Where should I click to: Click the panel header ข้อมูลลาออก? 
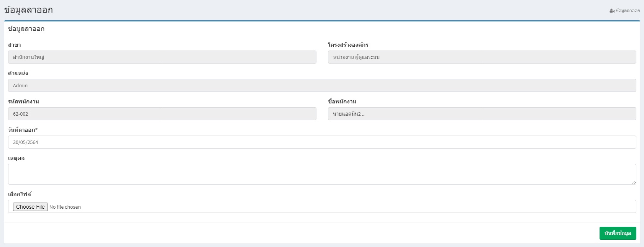(x=26, y=29)
